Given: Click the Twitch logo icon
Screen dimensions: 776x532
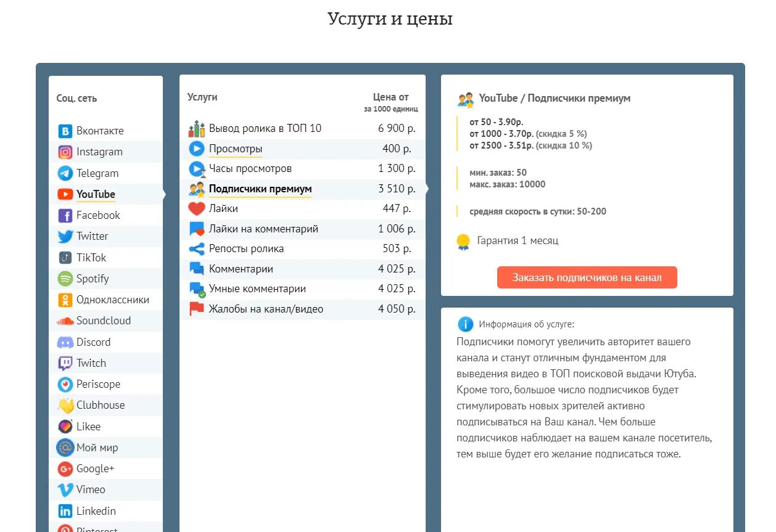Looking at the screenshot, I should 65,363.
